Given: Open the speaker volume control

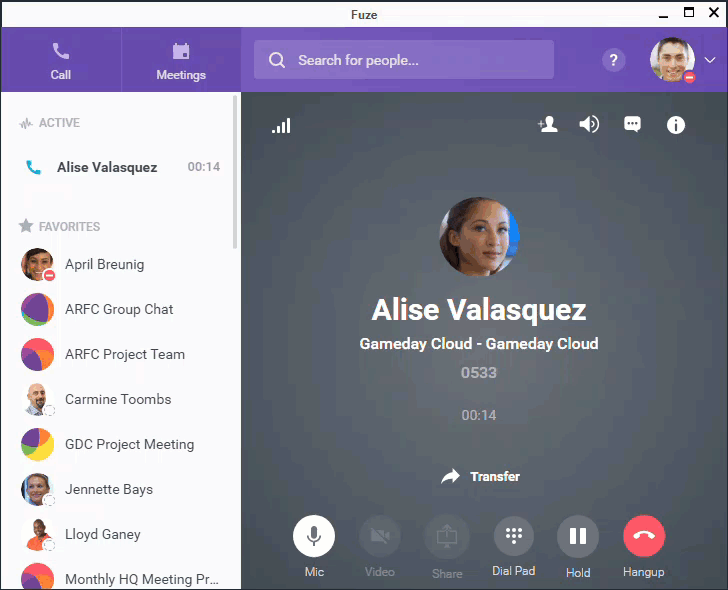Looking at the screenshot, I should [589, 124].
